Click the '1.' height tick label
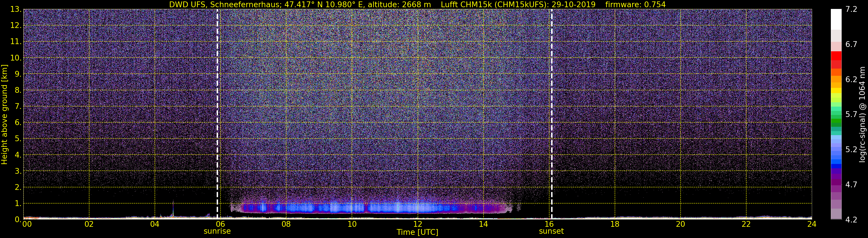This screenshot has width=868, height=238. pyautogui.click(x=18, y=204)
